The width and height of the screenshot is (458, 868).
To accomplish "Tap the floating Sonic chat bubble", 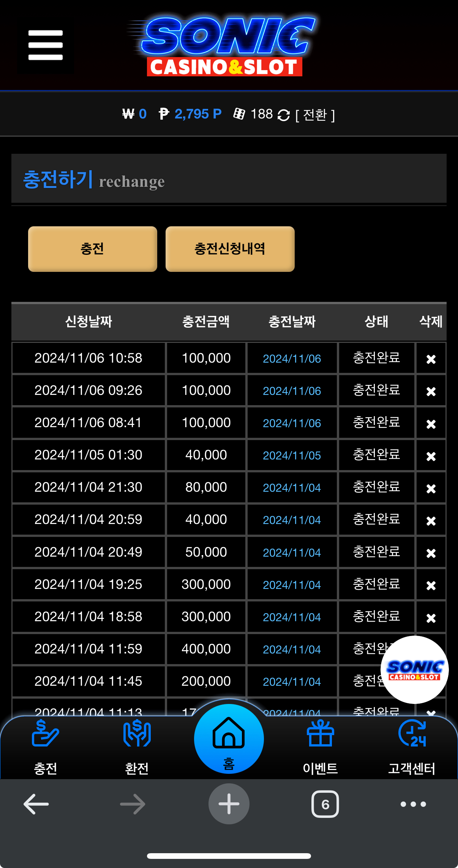I will pos(414,669).
